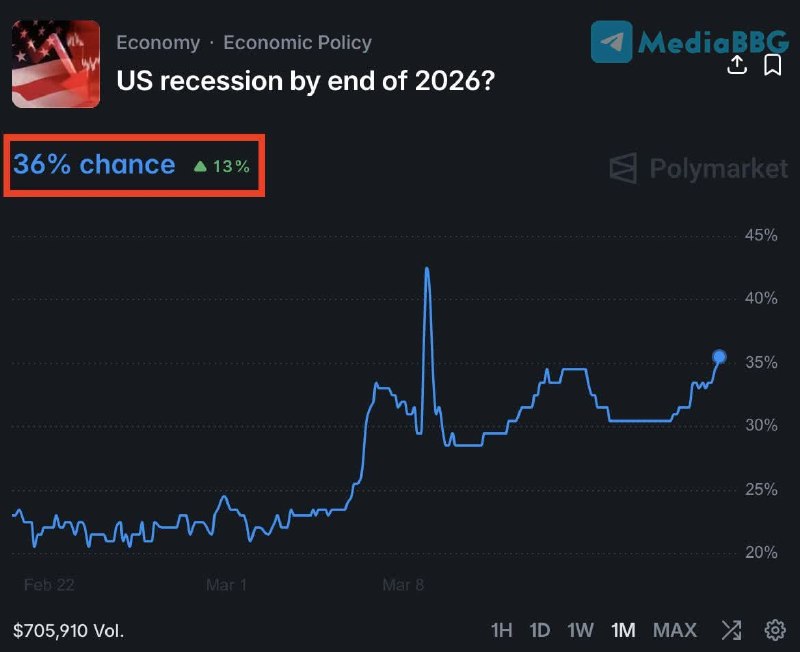
Task: Bookmark this recession market
Action: pos(772,65)
